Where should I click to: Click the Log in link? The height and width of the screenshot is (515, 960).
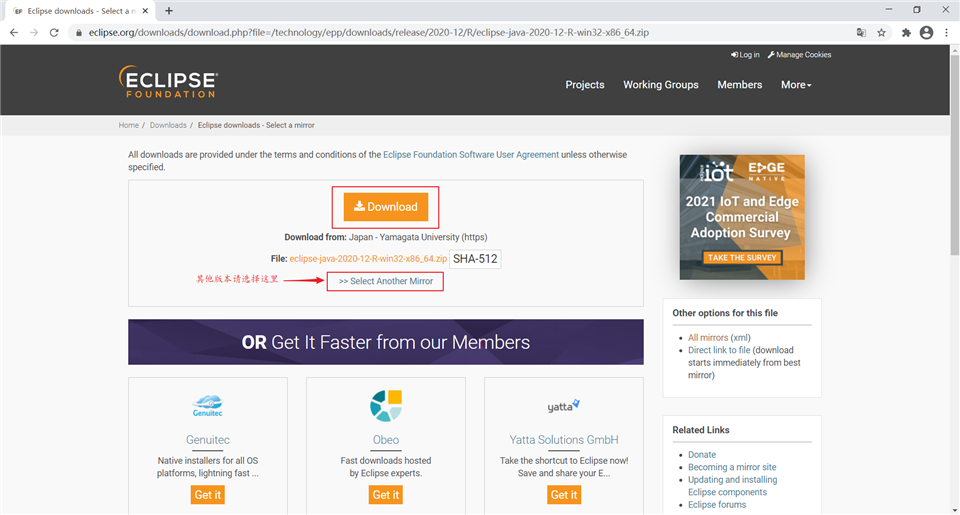pos(745,55)
